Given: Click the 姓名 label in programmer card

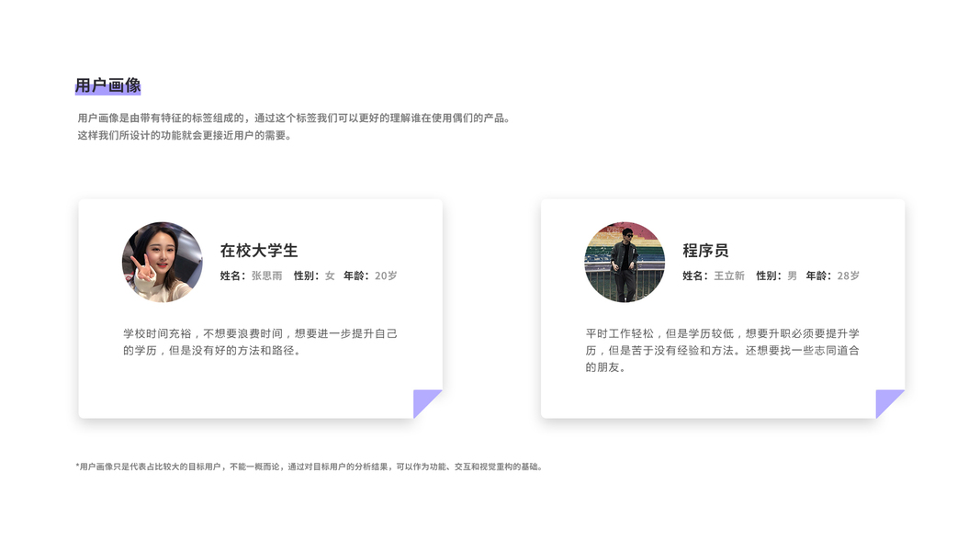Looking at the screenshot, I should 695,275.
